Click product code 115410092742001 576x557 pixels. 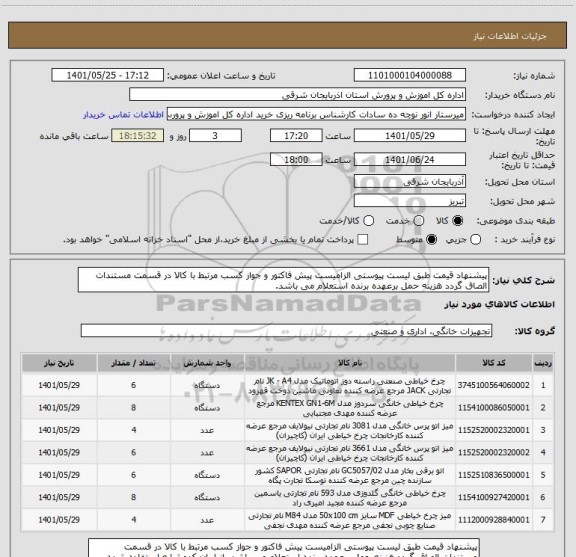[494, 497]
